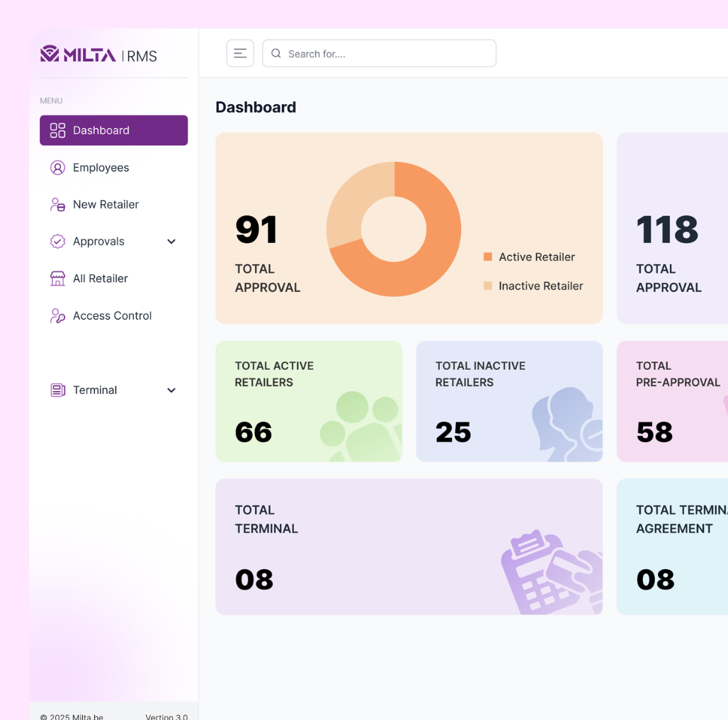This screenshot has height=720, width=728.
Task: Click the New Retailer person icon
Action: coord(57,204)
